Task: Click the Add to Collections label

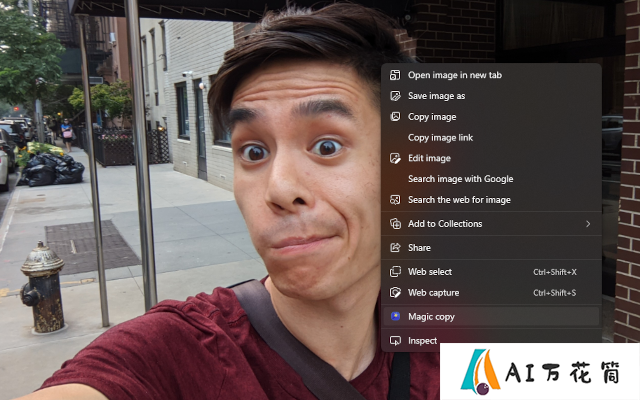Action: point(445,224)
